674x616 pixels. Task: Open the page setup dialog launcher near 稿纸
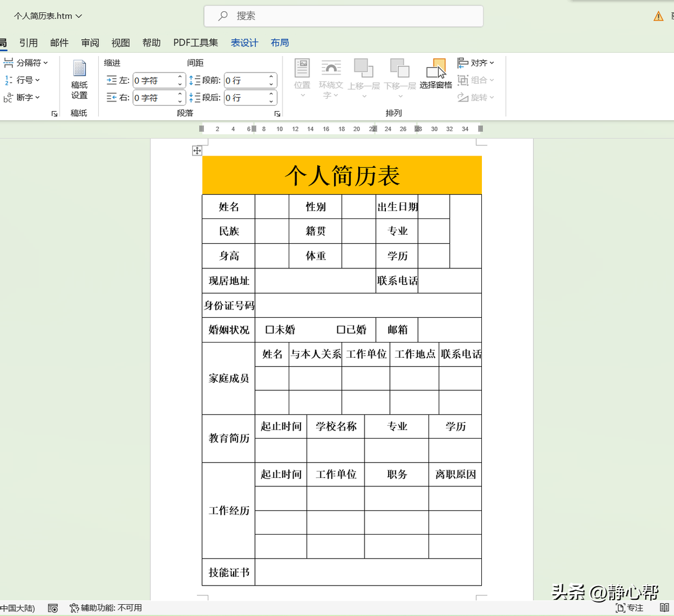(54, 114)
